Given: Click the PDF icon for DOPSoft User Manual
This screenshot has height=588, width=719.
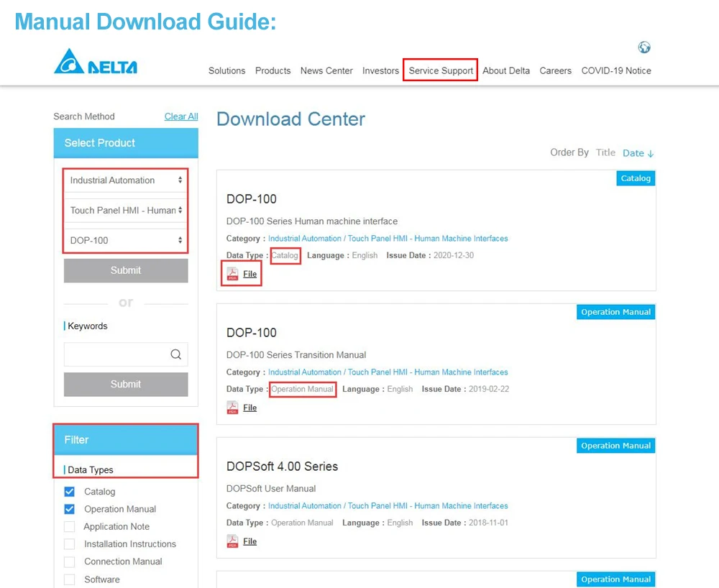Looking at the screenshot, I should pyautogui.click(x=232, y=541).
